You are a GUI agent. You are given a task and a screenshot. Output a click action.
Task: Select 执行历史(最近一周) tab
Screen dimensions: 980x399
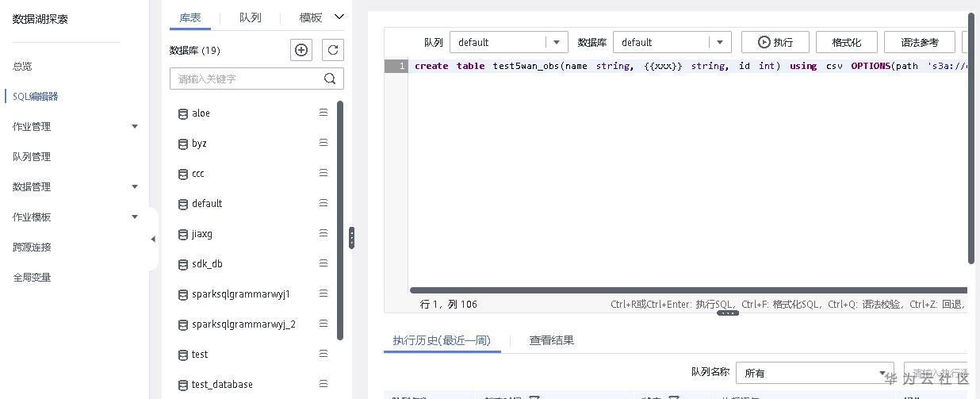[x=442, y=340]
